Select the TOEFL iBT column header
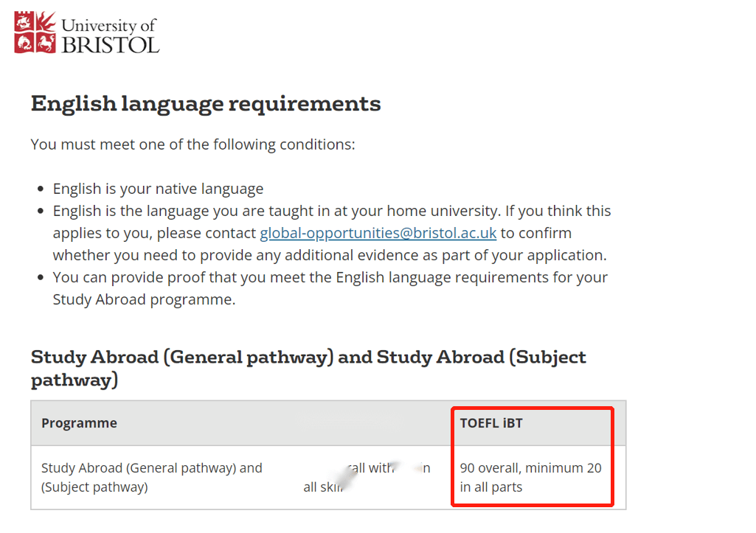This screenshot has height=533, width=756. (491, 423)
